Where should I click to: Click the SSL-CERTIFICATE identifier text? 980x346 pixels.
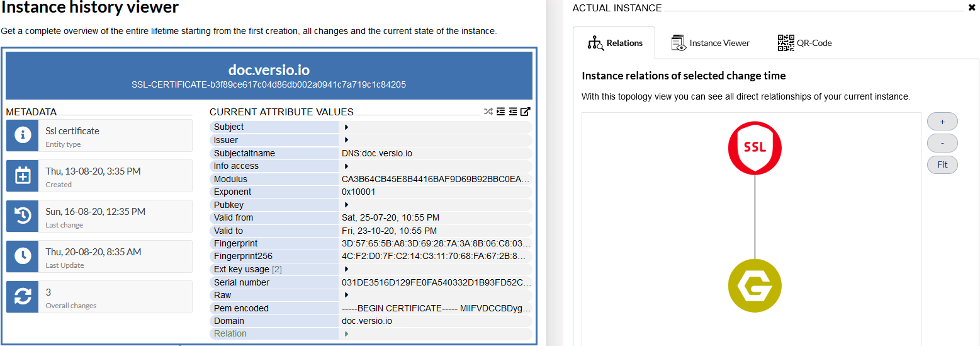tap(269, 84)
